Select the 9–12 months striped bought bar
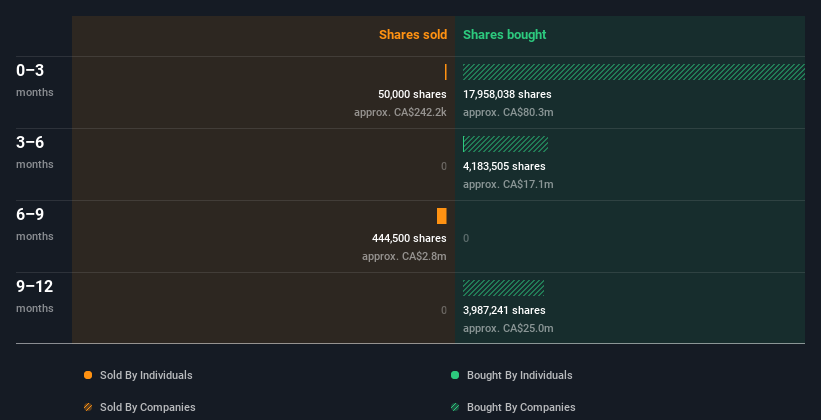Viewport: 821px width, 420px height. 503,288
